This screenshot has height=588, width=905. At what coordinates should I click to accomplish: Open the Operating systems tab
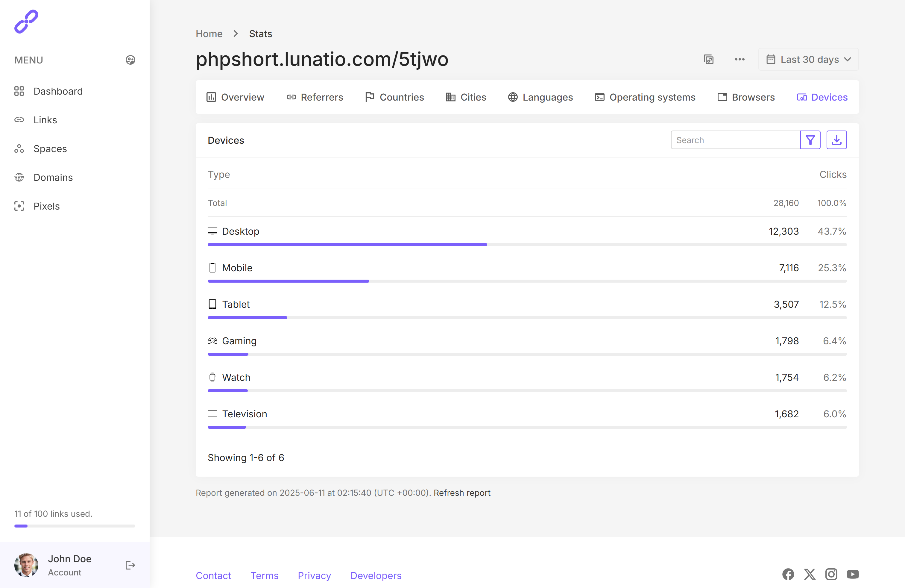pyautogui.click(x=645, y=97)
